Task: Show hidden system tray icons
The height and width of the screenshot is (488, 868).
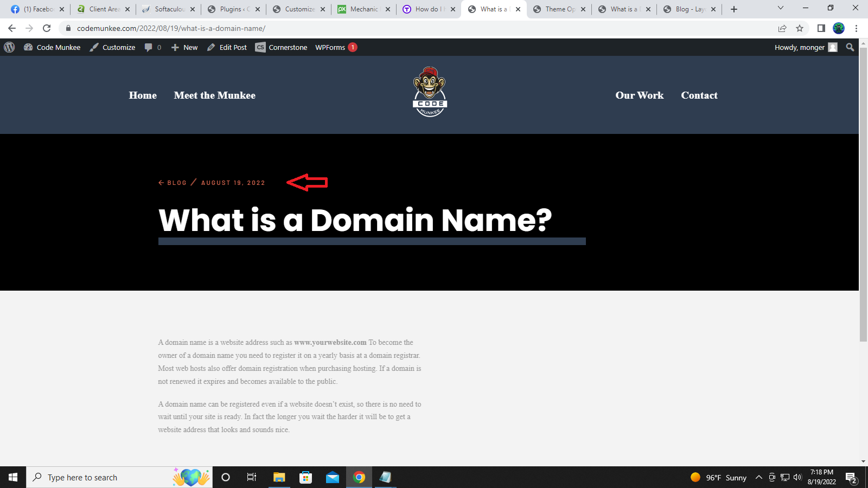Action: click(x=759, y=477)
